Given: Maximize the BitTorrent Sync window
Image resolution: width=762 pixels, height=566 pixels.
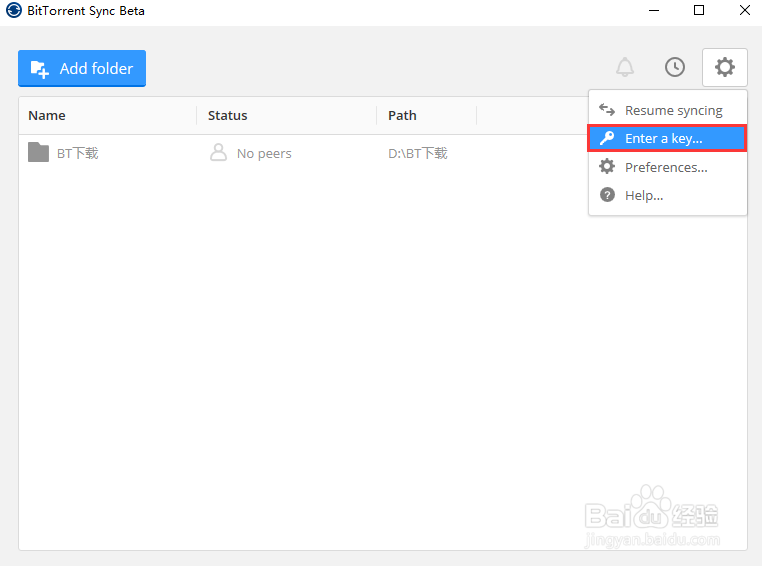Looking at the screenshot, I should click(699, 10).
